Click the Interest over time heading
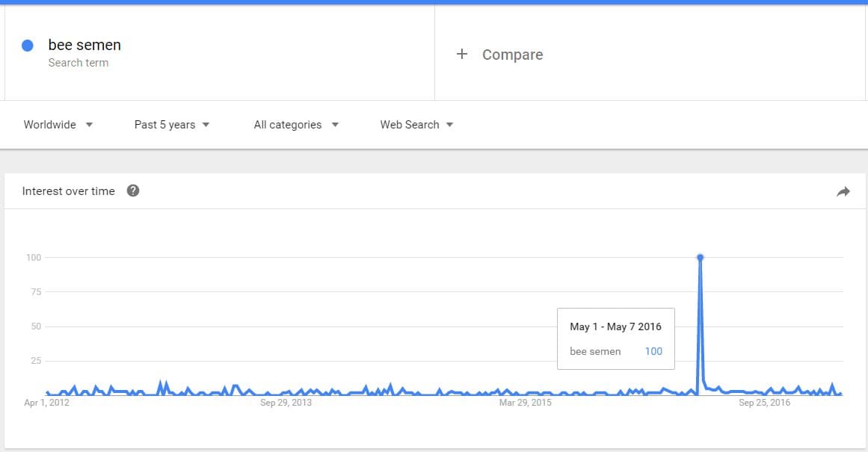Image resolution: width=868 pixels, height=452 pixels. [68, 191]
